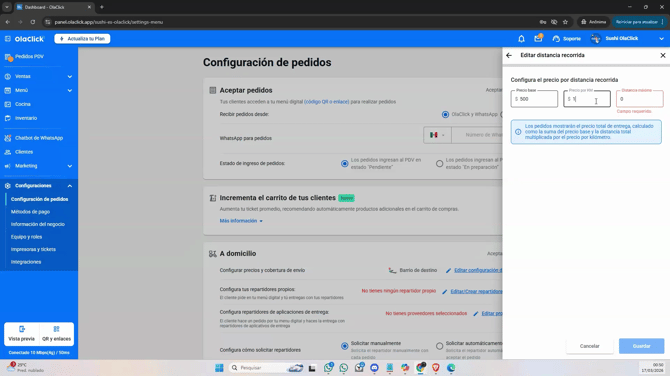
Task: Expand the Marketing submenu chevron
Action: point(70,166)
